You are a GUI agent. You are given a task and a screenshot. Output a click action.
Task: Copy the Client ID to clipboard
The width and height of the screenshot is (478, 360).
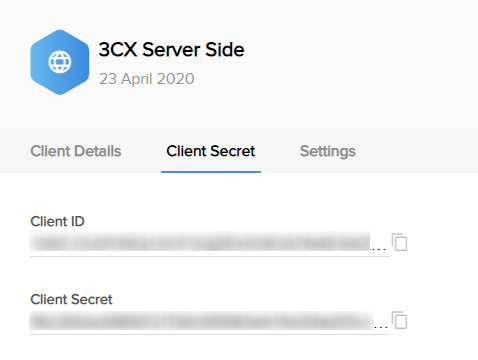tap(399, 242)
